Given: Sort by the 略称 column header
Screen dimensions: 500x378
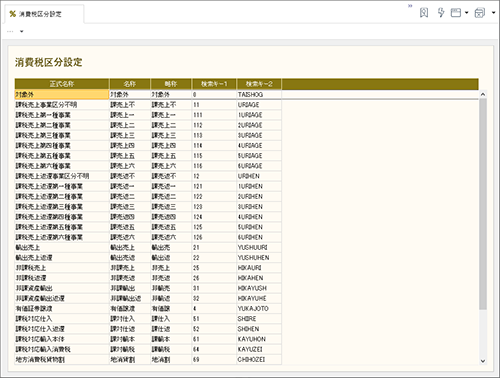Looking at the screenshot, I should coord(171,84).
